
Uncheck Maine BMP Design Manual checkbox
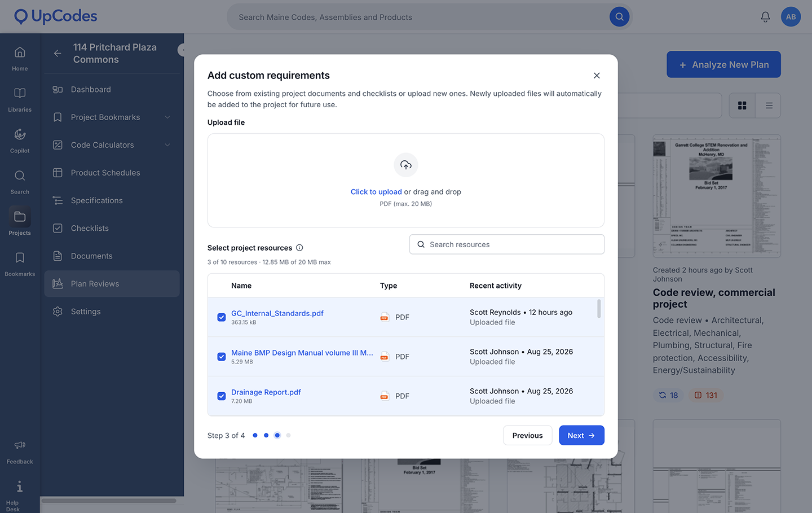pyautogui.click(x=222, y=357)
